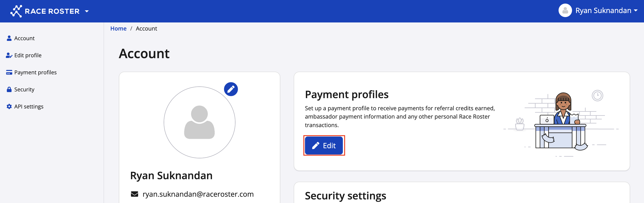
Task: Open API settings in sidebar
Action: coord(29,106)
